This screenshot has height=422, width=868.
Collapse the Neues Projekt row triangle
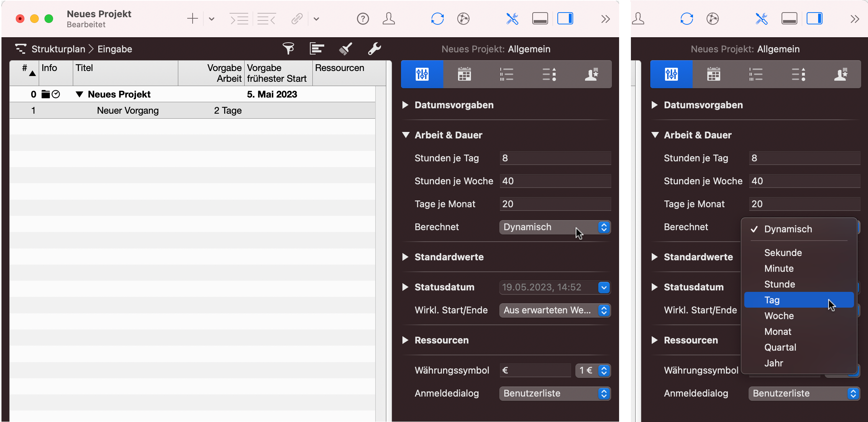point(80,94)
